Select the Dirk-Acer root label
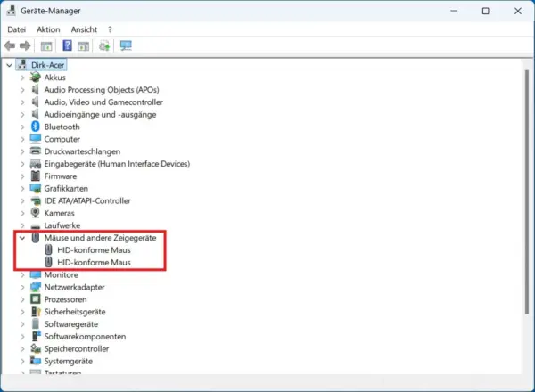The height and width of the screenshot is (392, 535). coord(48,65)
